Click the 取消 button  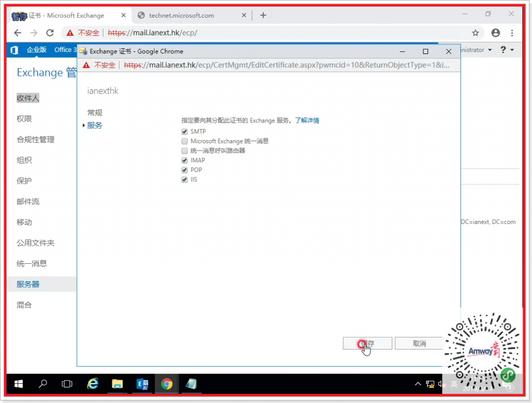pos(419,343)
